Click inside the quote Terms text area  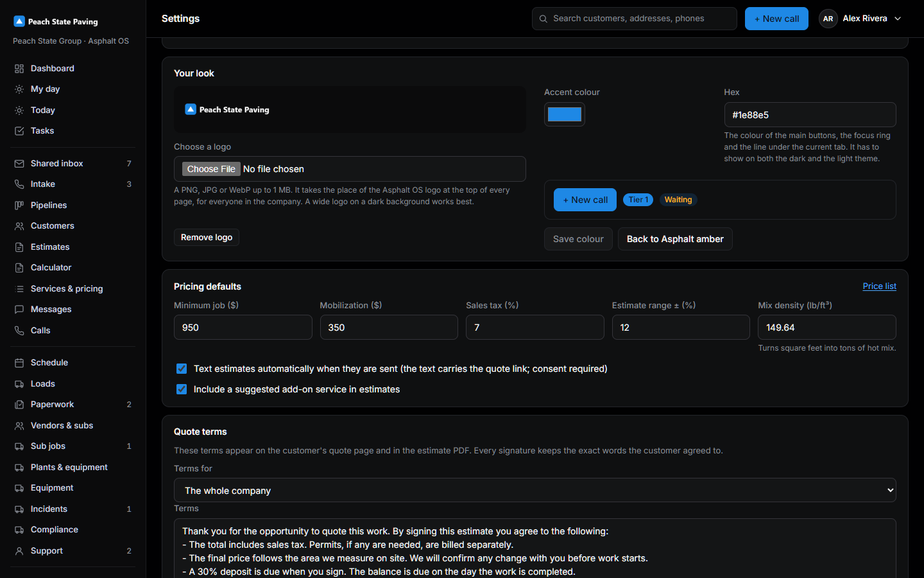pyautogui.click(x=535, y=548)
